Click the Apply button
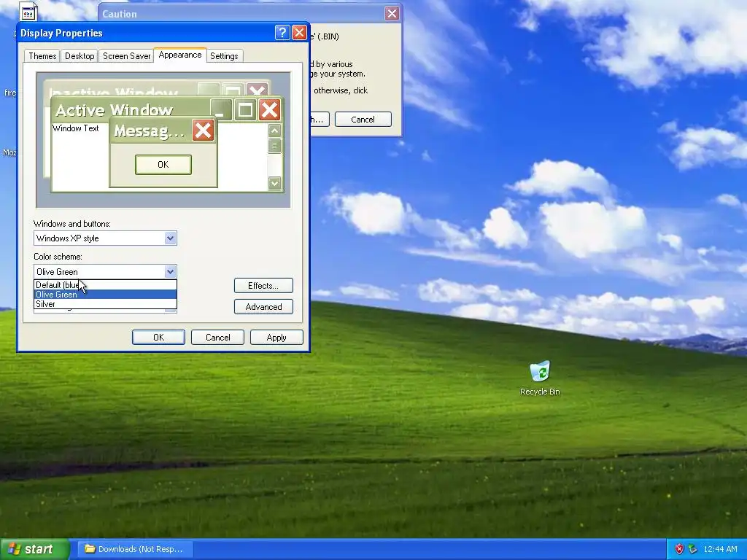747x560 pixels. (x=276, y=337)
